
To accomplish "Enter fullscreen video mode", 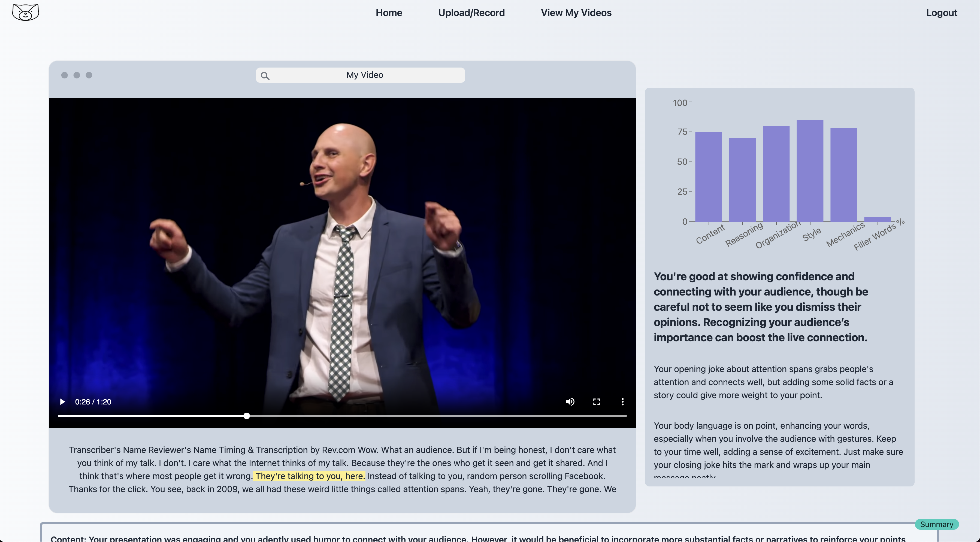I will (x=596, y=402).
